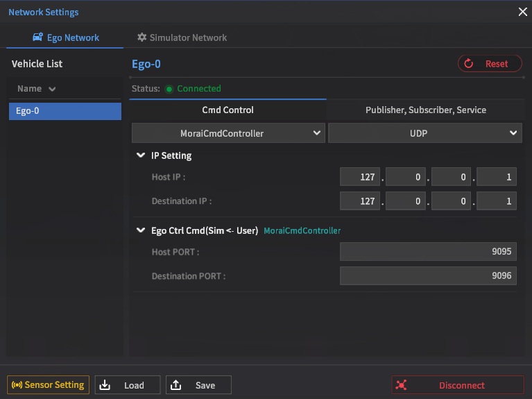Viewport: 532px width, 399px height.
Task: Select Ego-0 in the Vehicle List
Action: click(x=65, y=111)
